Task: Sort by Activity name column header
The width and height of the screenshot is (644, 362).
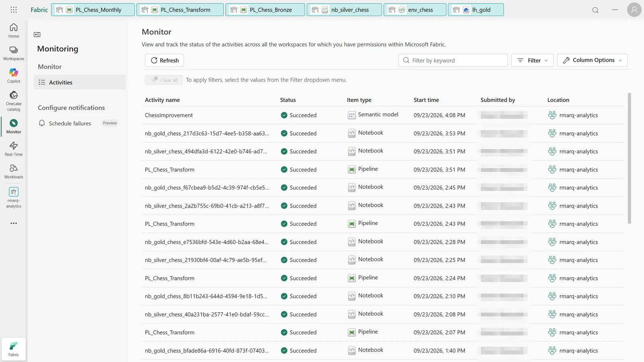Action: (162, 100)
